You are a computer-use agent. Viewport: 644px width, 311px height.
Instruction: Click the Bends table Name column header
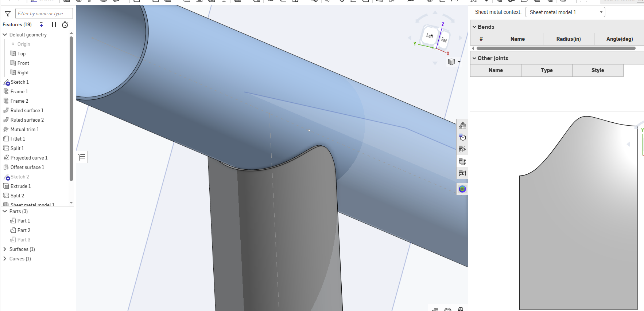click(x=517, y=39)
